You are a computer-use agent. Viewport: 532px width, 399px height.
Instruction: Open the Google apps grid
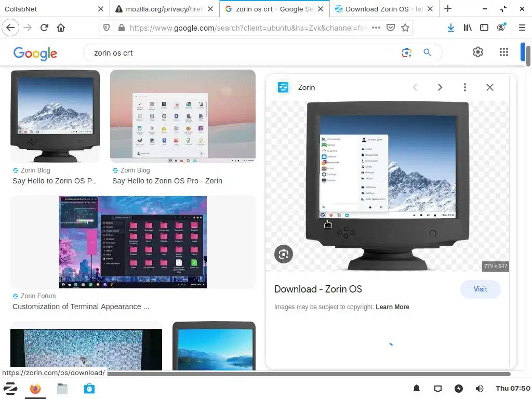click(504, 52)
